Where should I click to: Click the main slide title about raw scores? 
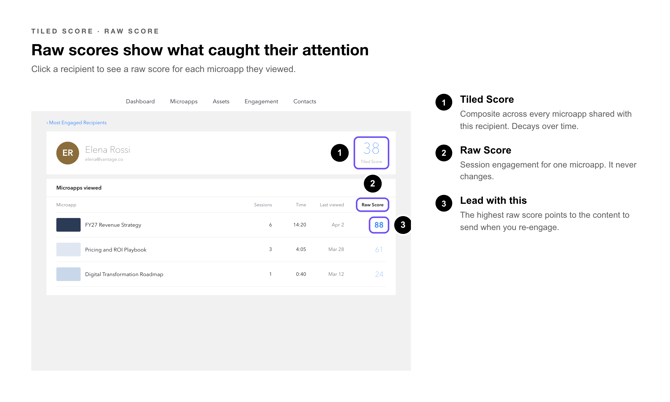pyautogui.click(x=200, y=50)
